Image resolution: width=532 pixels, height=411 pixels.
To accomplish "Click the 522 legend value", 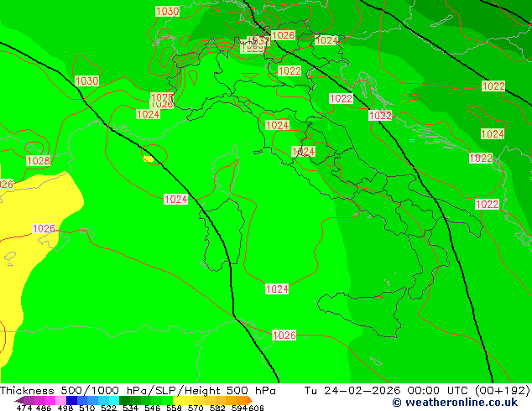I will tap(108, 408).
